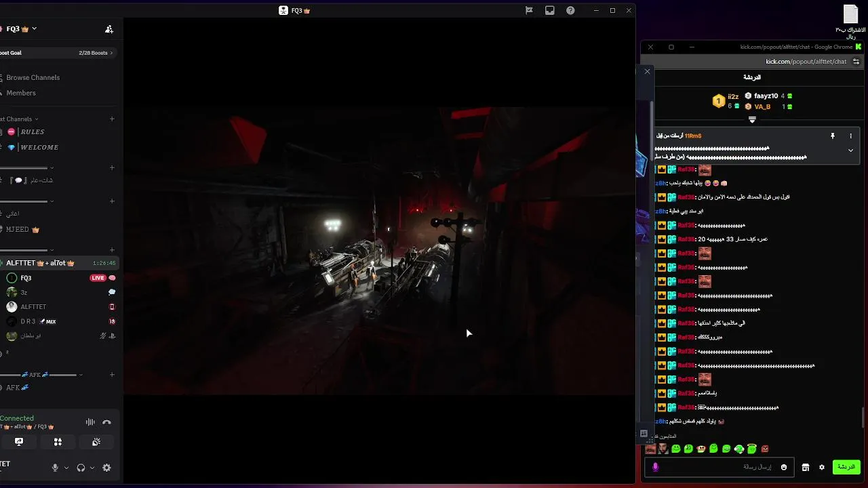Collapse the leaderboard with down arrow
The image size is (868, 488).
pos(752,119)
